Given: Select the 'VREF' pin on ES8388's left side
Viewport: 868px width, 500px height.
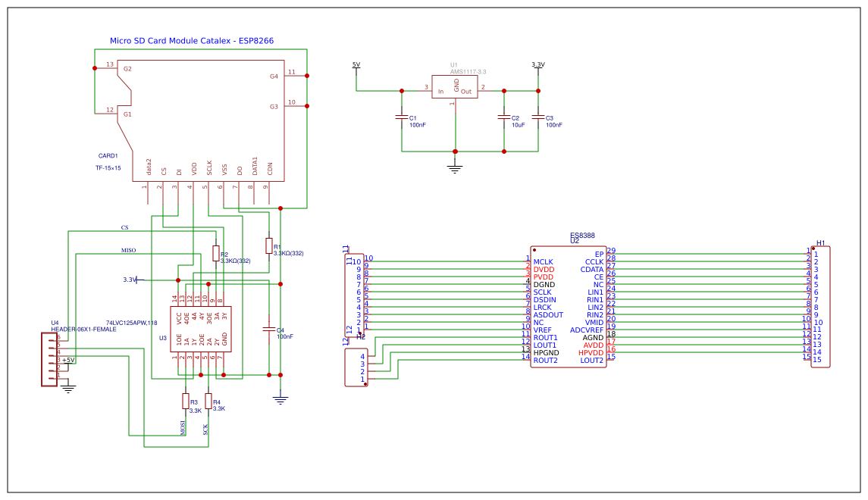Looking at the screenshot, I should coord(543,330).
